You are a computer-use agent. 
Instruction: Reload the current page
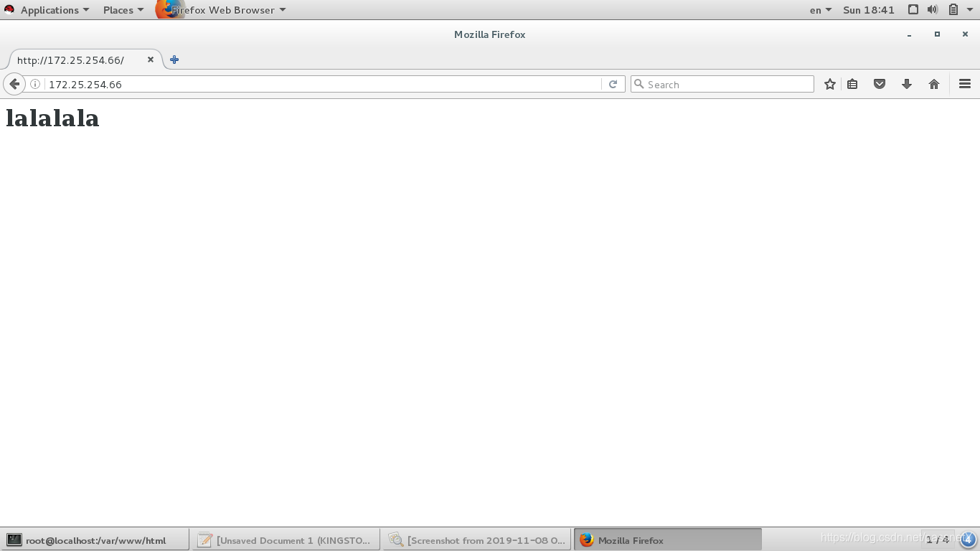[x=613, y=84]
